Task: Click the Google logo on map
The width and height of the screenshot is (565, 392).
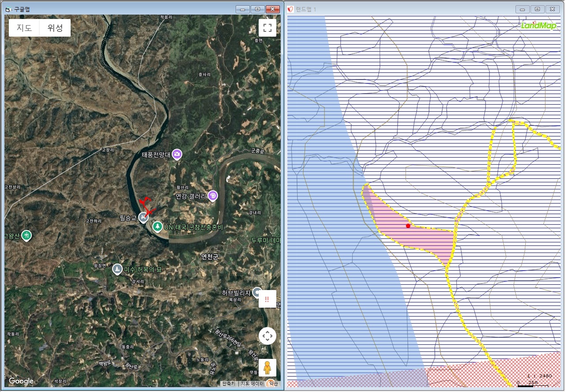Action: tap(21, 381)
